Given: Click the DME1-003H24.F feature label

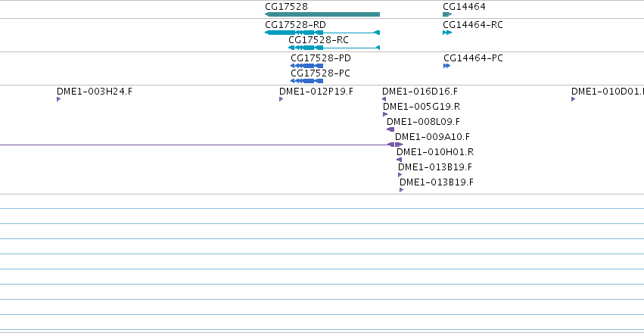Looking at the screenshot, I should (95, 91).
